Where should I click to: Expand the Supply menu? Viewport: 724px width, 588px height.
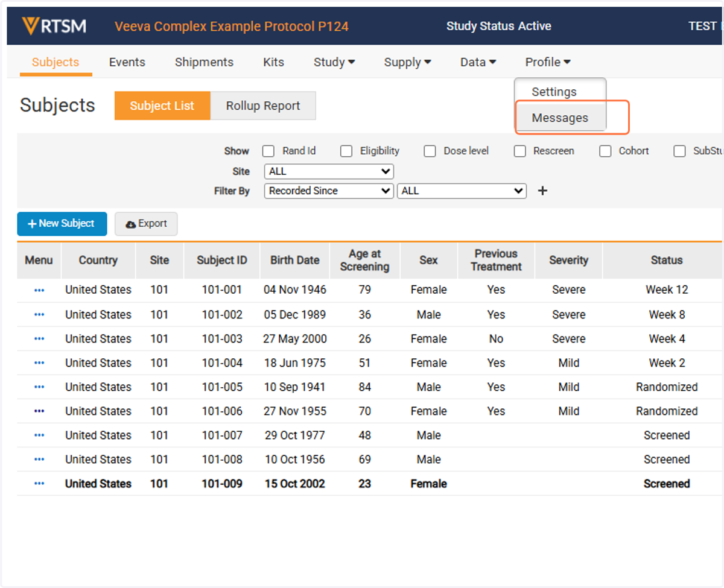[x=408, y=62]
